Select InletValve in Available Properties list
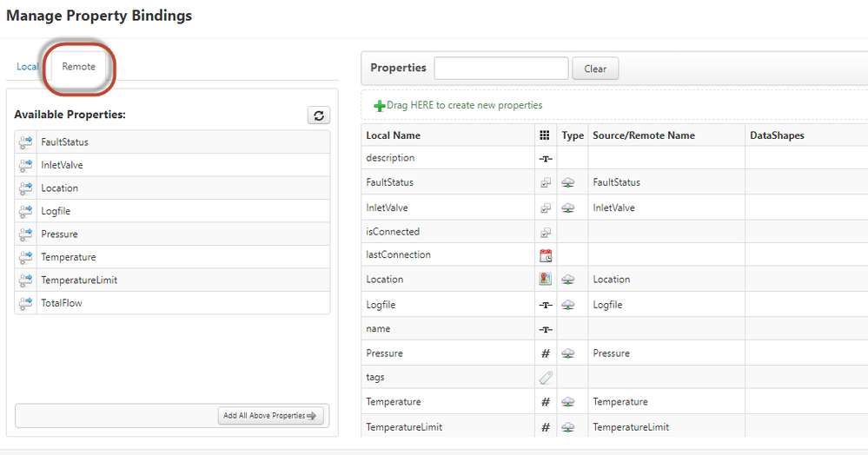This screenshot has width=868, height=455. pos(172,165)
